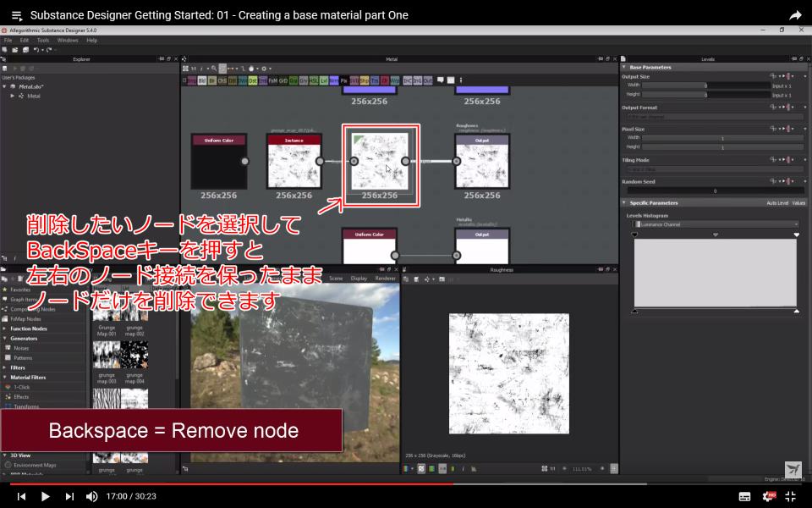Add a Warp (Wrp) node

[x=395, y=80]
